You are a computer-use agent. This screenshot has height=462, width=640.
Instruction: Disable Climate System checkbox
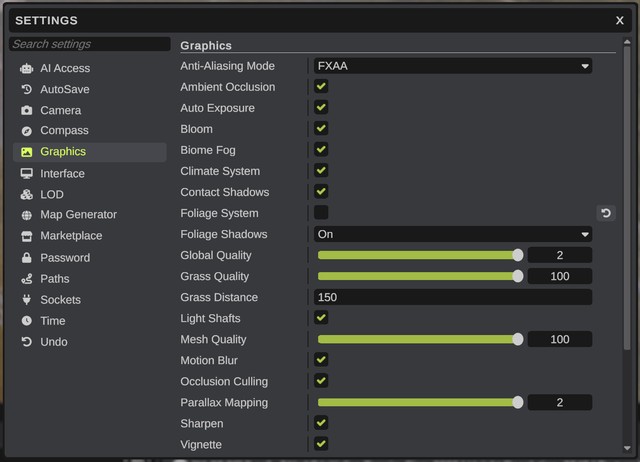click(321, 170)
